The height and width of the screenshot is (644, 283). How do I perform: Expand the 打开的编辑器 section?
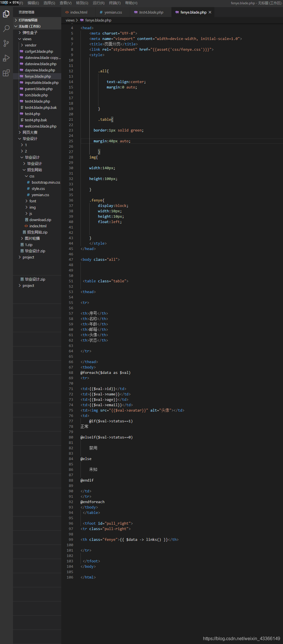click(16, 20)
